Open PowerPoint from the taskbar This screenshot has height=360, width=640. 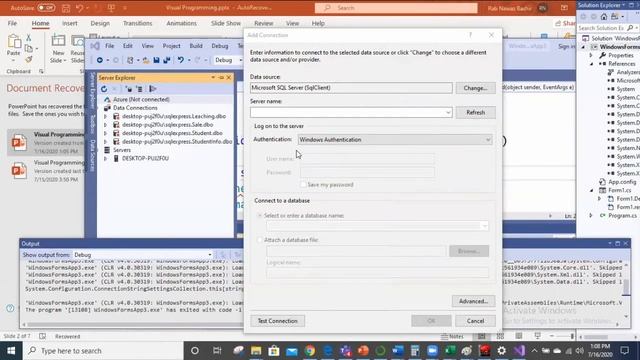pos(363,351)
